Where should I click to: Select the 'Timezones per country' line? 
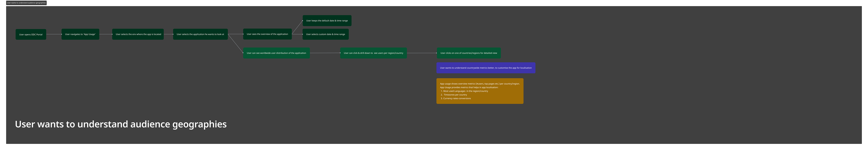[455, 95]
